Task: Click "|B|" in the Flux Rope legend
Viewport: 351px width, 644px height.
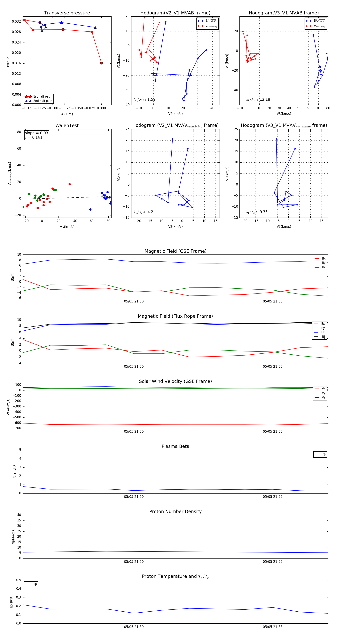Action: [323, 337]
